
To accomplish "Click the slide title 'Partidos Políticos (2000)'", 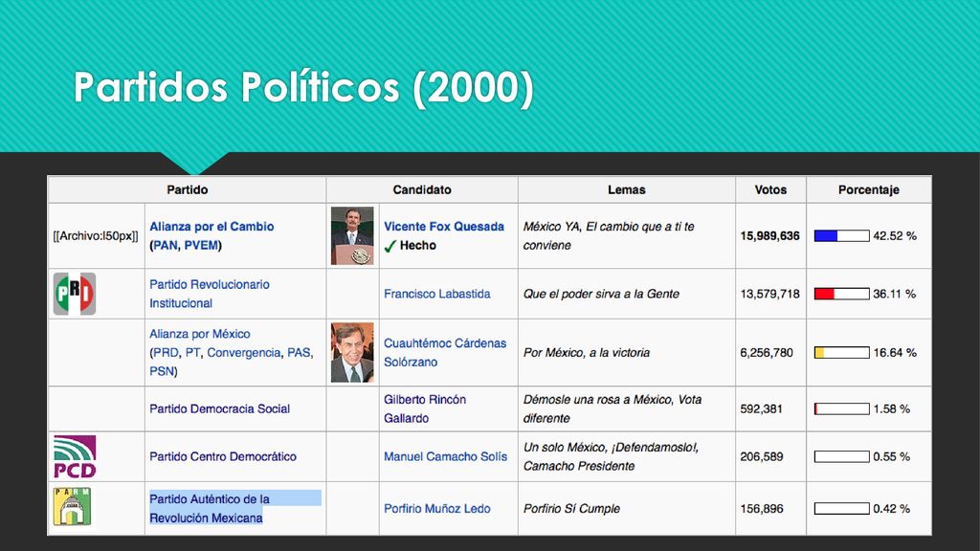I will (x=303, y=87).
